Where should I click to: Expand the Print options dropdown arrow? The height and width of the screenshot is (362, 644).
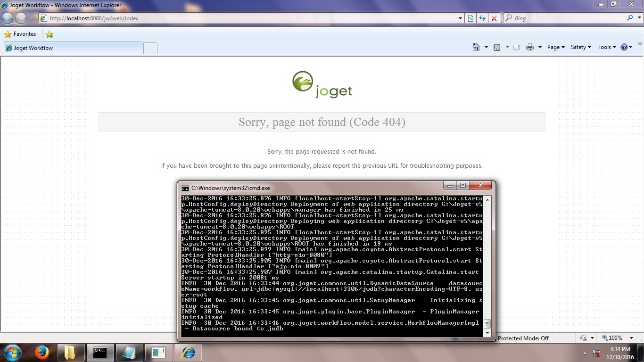click(x=540, y=47)
